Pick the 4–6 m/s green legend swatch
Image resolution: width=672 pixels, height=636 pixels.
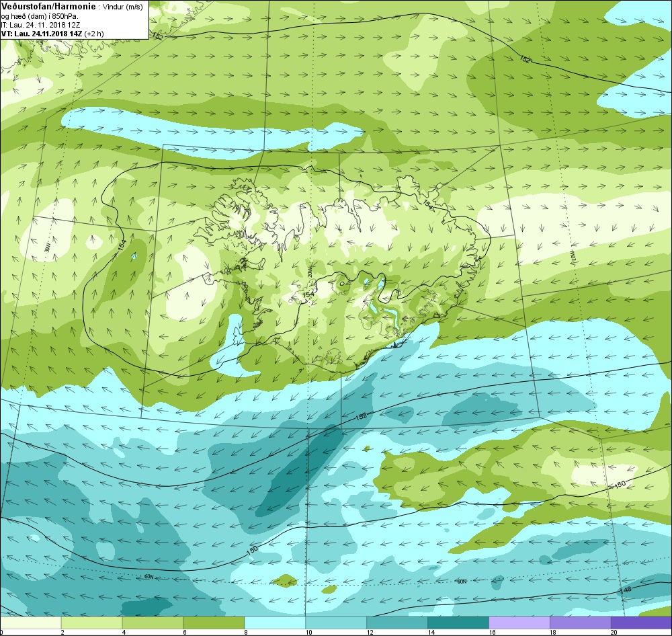point(153,623)
